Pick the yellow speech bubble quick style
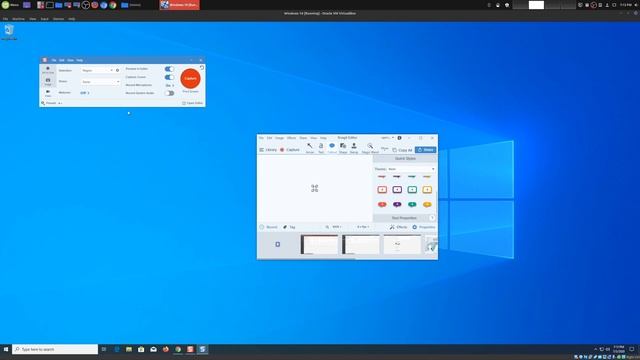This screenshot has height=360, width=640. (427, 204)
